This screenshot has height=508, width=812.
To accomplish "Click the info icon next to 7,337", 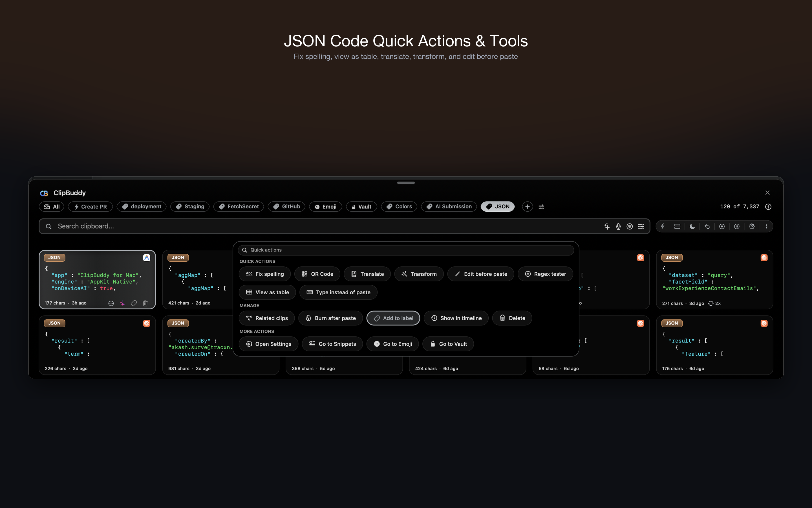I will tap(768, 207).
